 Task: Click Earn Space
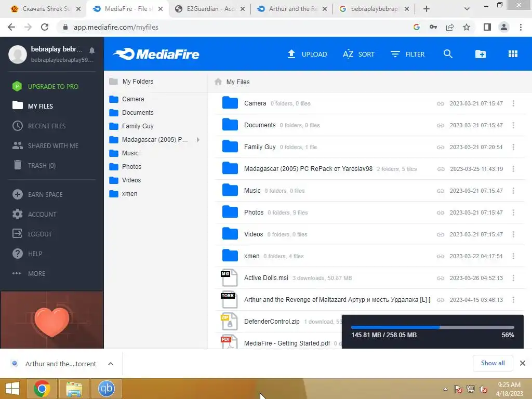[x=37, y=194]
